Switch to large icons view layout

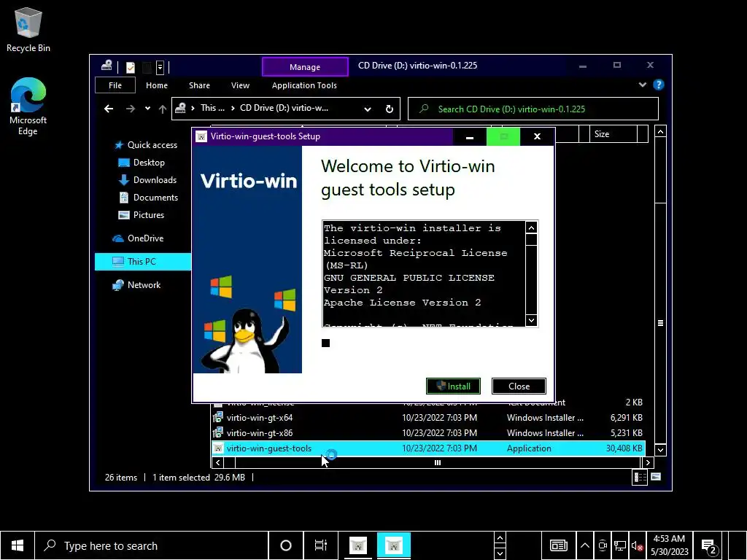click(656, 477)
